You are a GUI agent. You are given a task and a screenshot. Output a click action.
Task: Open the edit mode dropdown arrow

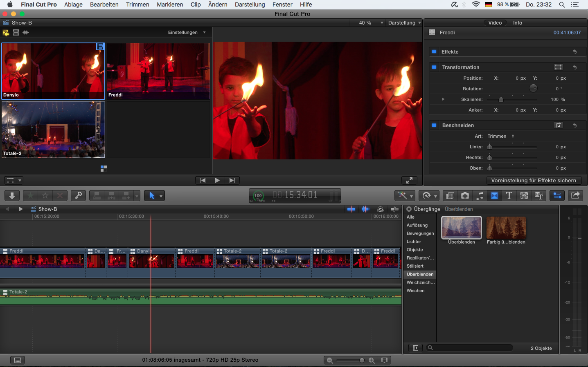(137, 196)
